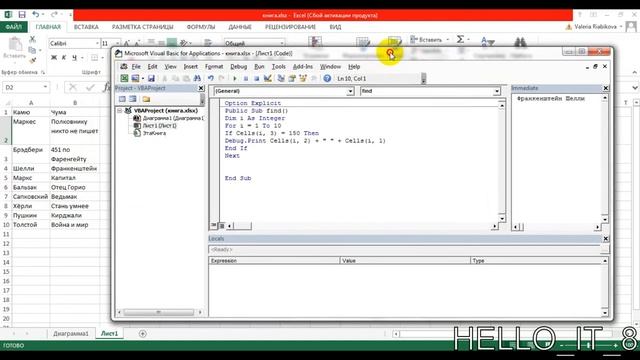640x360 pixels.
Task: Open the Insert UserForm dropdown arrow
Action: tap(142, 78)
